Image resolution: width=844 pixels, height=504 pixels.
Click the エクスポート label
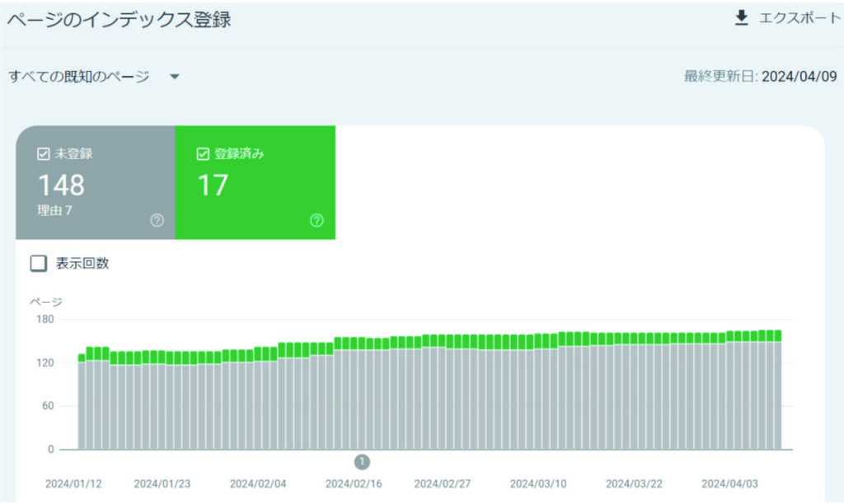click(x=799, y=18)
